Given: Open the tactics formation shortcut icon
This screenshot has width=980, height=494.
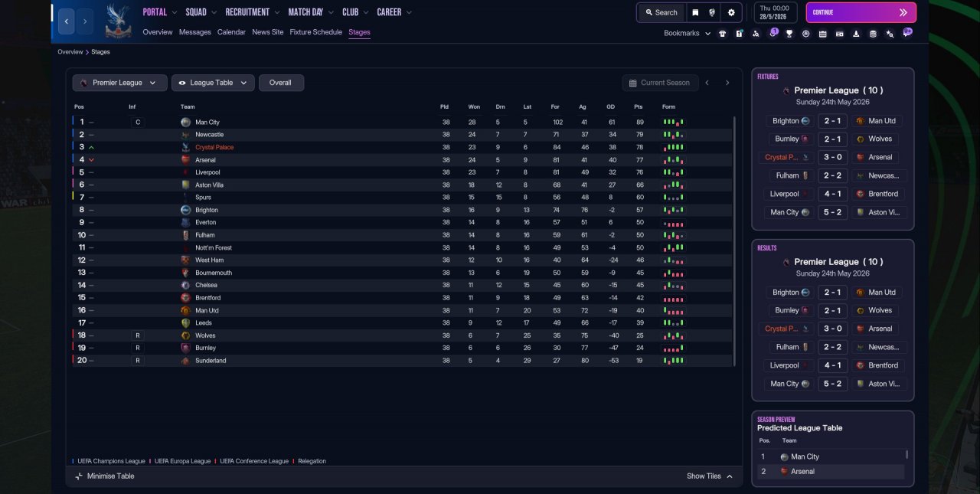Looking at the screenshot, I should [756, 34].
